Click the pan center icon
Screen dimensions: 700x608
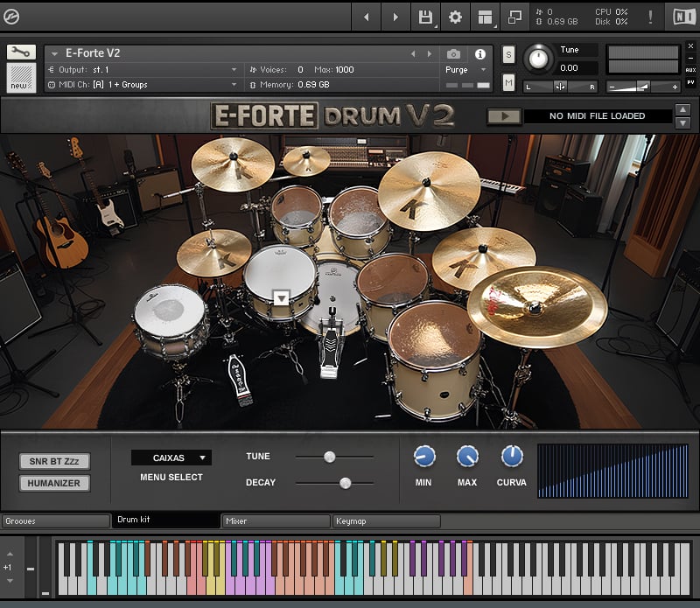pyautogui.click(x=560, y=87)
